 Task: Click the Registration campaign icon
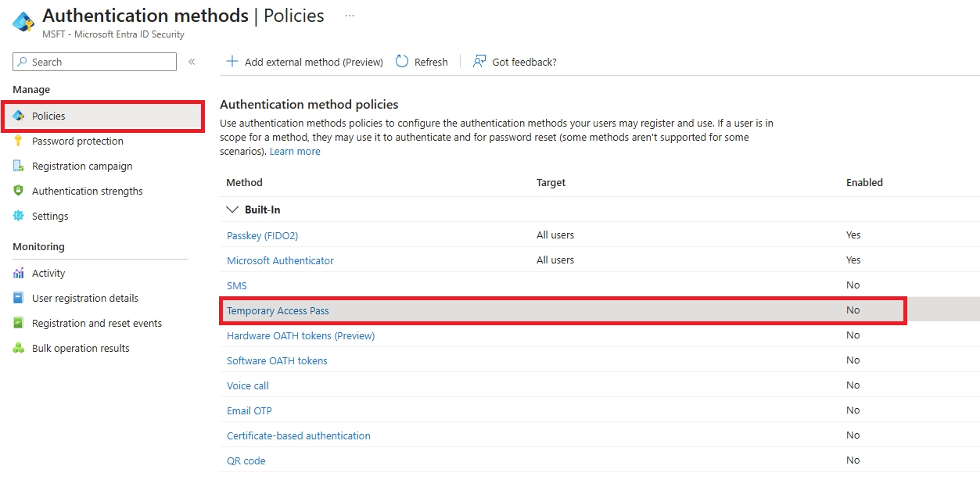coord(19,166)
